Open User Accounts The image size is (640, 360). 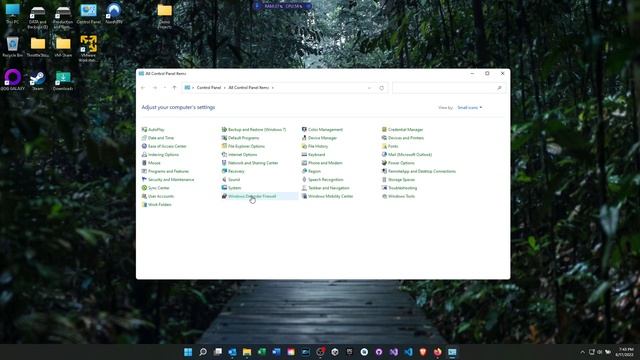158,196
